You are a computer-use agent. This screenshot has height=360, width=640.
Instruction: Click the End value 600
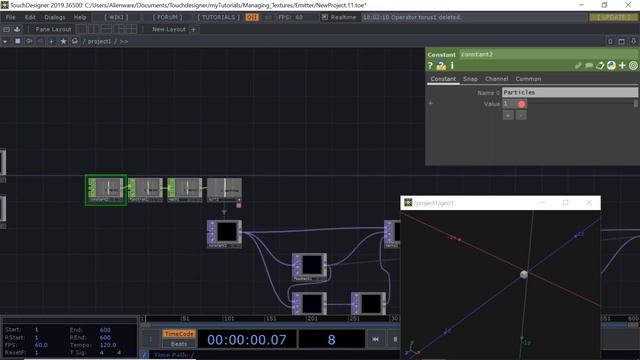pyautogui.click(x=105, y=330)
